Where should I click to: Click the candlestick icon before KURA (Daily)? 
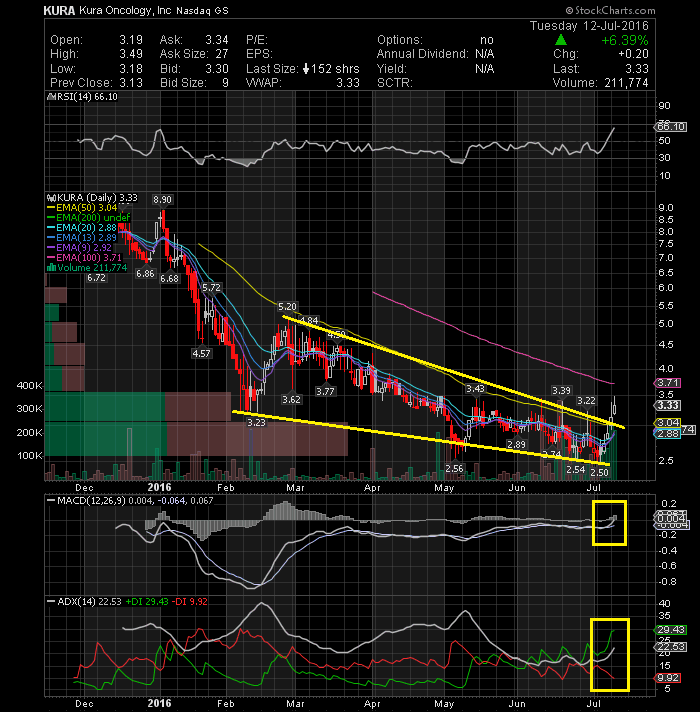pos(51,198)
